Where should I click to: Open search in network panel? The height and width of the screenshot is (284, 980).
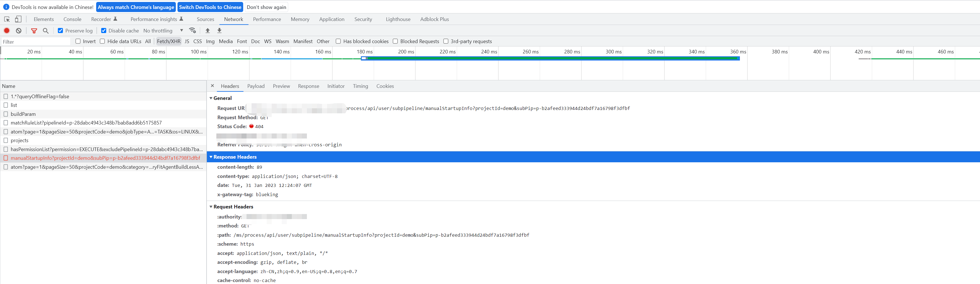(46, 30)
